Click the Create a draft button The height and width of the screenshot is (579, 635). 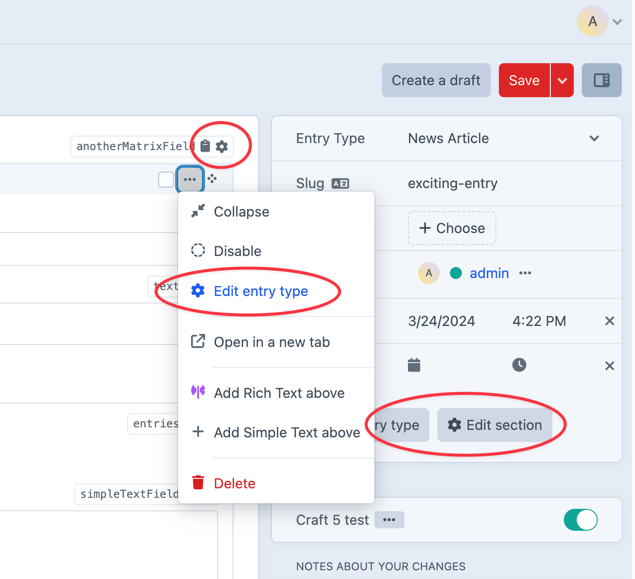(x=436, y=80)
